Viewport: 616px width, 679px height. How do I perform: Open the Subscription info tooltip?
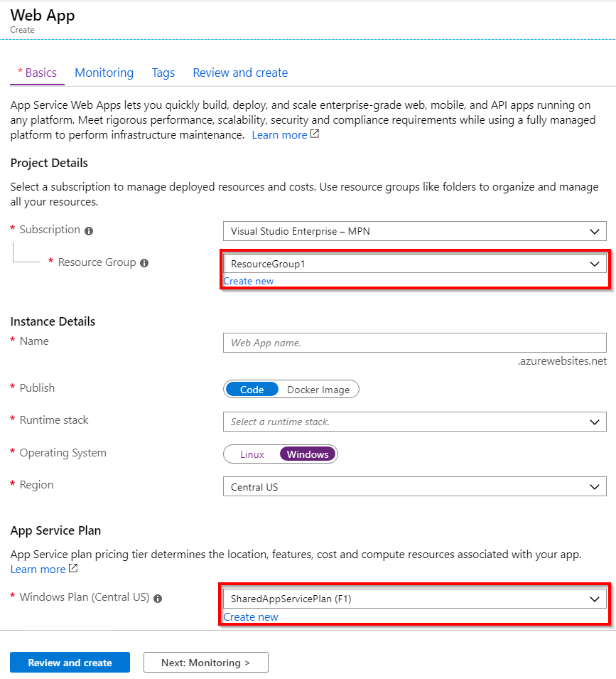point(88,229)
